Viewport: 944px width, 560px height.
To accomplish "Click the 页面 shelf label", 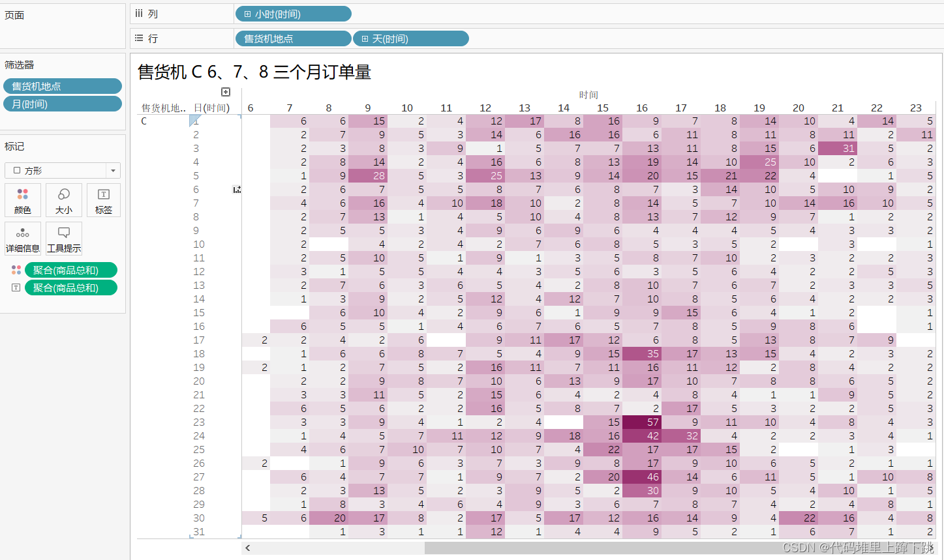I will pos(14,15).
